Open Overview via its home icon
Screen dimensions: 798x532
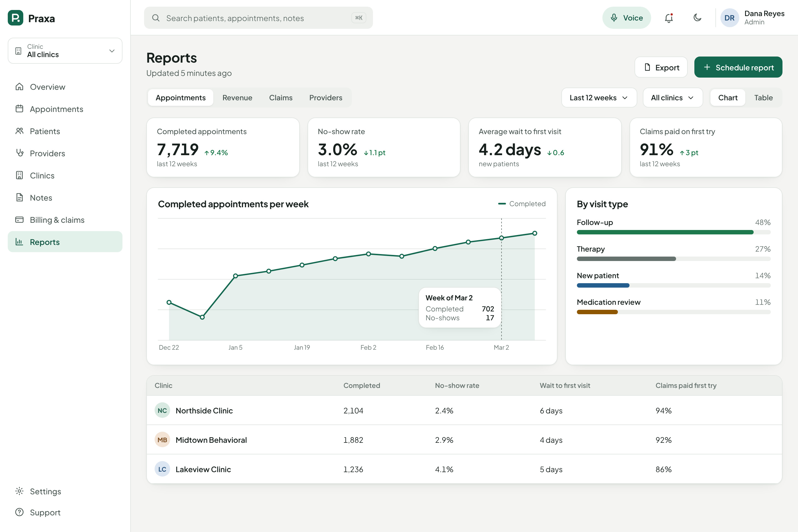coord(19,86)
